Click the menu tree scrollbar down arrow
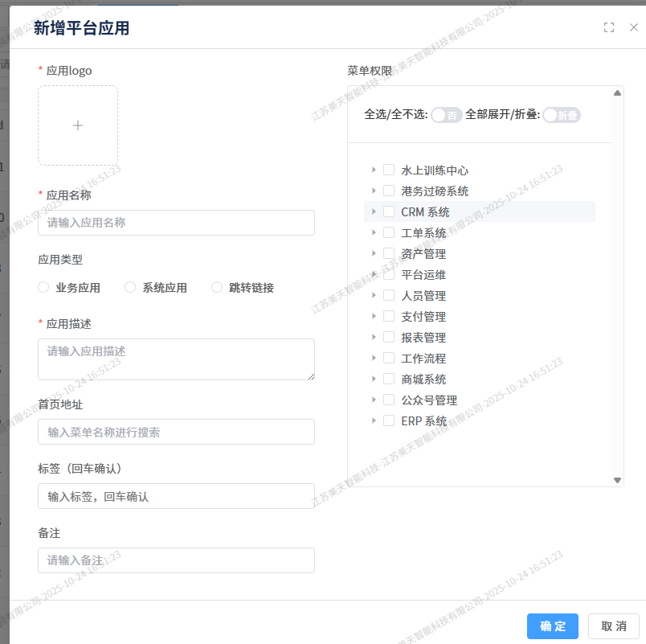 (x=618, y=480)
